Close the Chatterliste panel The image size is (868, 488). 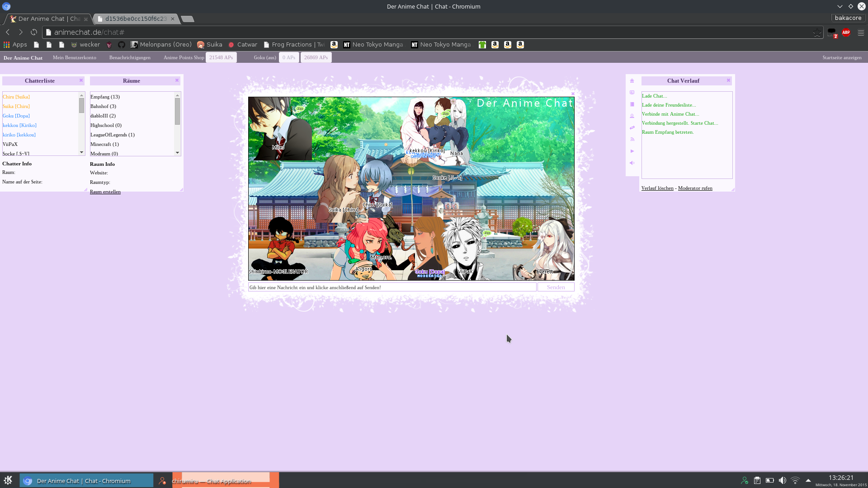point(81,80)
